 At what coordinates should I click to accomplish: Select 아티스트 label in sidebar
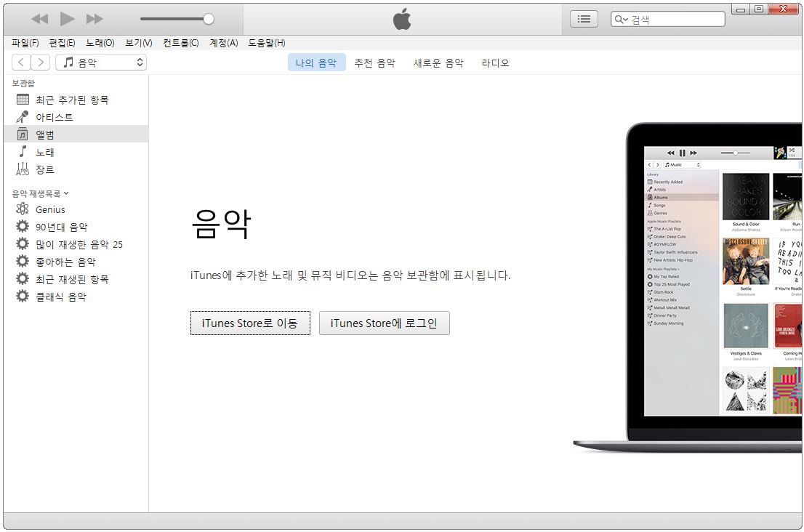click(x=55, y=117)
